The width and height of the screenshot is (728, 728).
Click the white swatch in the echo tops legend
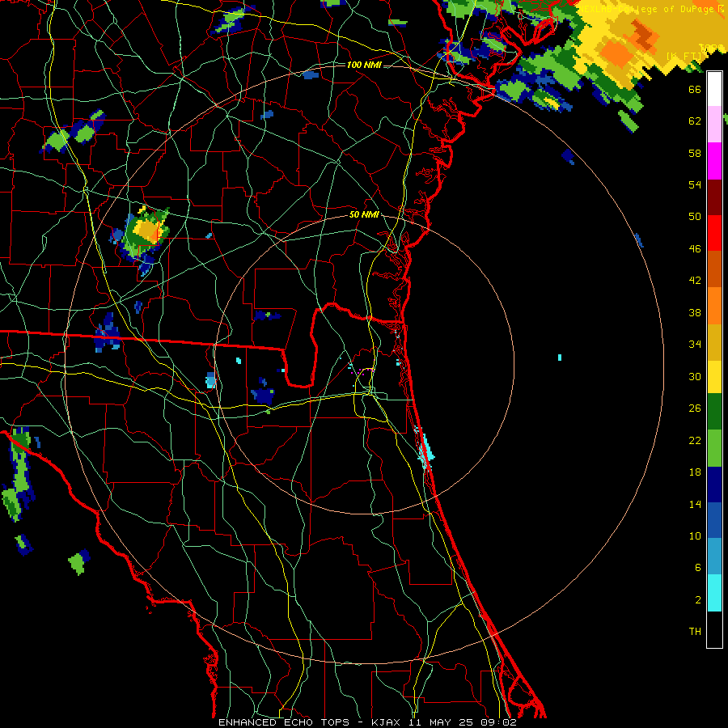tap(714, 89)
